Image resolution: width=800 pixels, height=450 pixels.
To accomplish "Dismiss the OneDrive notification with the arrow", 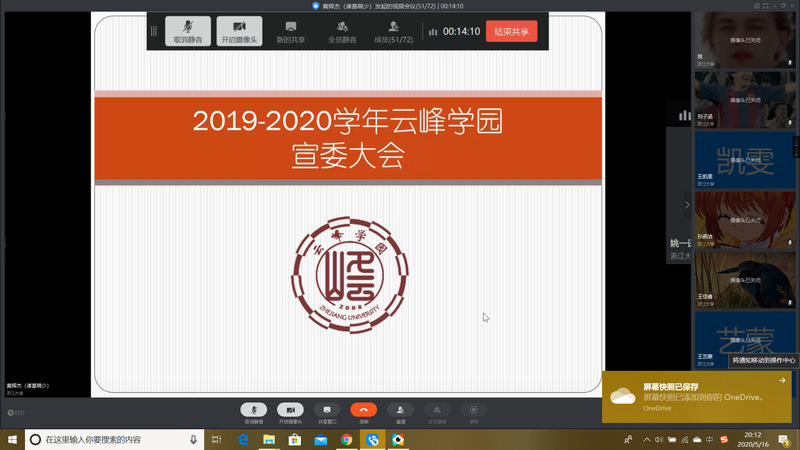I will (x=782, y=381).
